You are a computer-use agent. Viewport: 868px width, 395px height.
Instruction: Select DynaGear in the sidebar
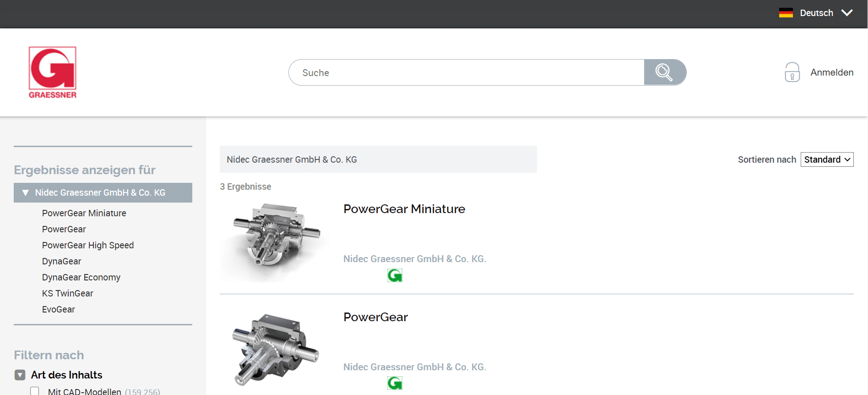click(x=61, y=261)
